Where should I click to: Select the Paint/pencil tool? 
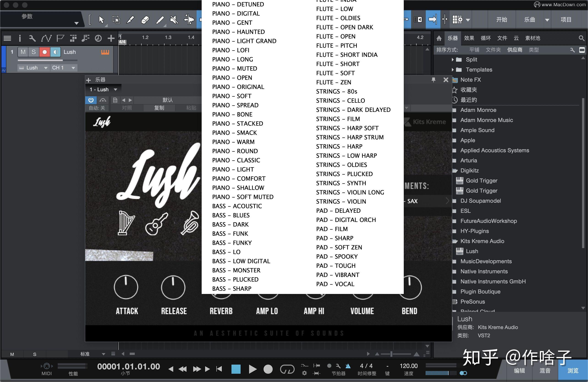pos(160,19)
